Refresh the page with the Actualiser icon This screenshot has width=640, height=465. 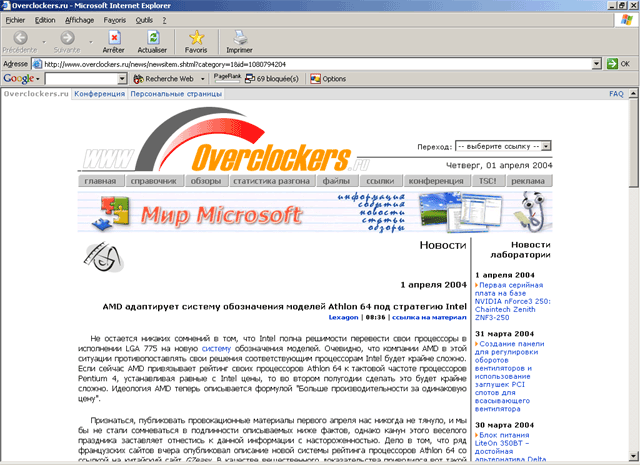(x=153, y=38)
